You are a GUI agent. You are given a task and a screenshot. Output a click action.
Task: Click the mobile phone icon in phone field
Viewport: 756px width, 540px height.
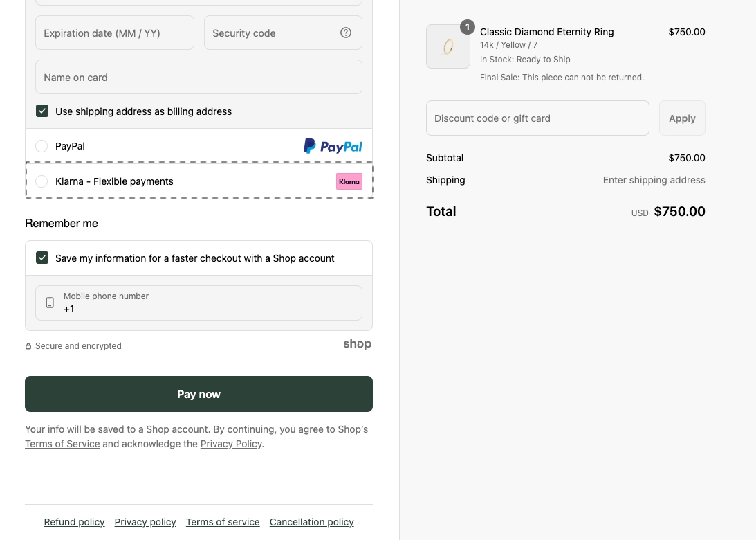point(50,303)
